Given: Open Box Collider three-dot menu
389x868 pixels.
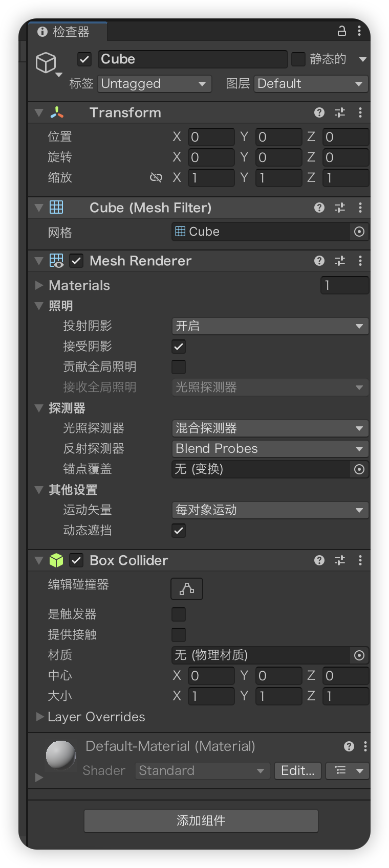Looking at the screenshot, I should [360, 560].
